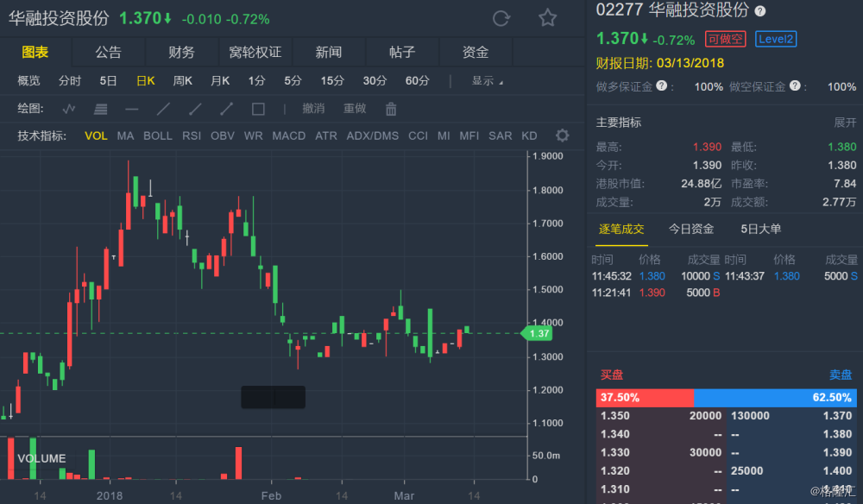This screenshot has width=863, height=504.
Task: Toggle the ATR indicator
Action: (x=326, y=135)
